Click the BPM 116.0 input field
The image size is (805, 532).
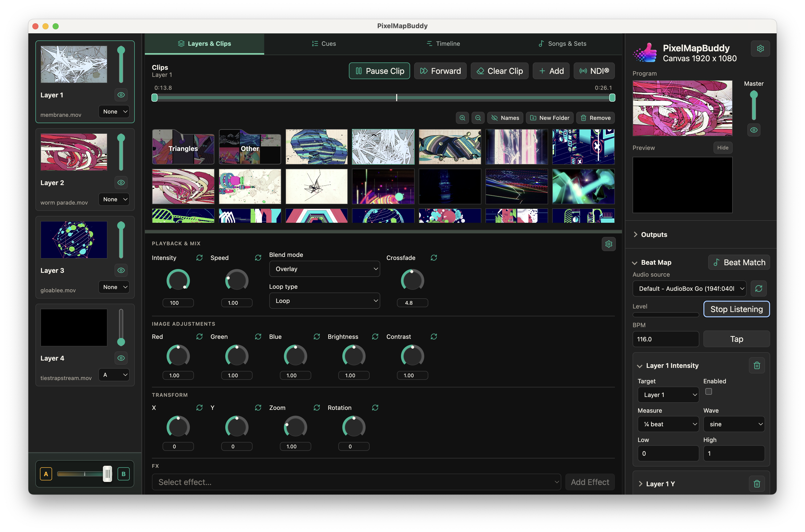pos(666,339)
